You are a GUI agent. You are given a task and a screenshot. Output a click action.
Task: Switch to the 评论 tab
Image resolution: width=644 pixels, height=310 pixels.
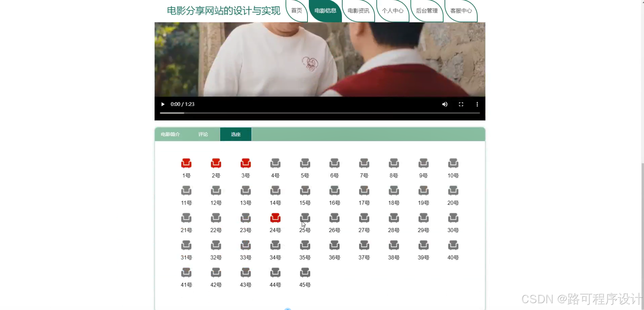tap(203, 134)
